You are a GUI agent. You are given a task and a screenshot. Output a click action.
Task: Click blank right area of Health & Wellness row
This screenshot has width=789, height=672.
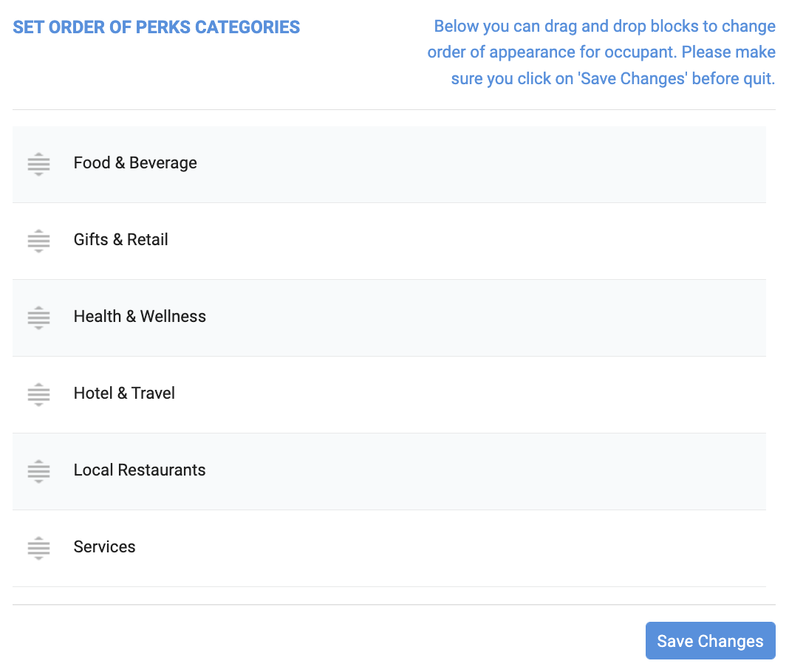point(517,317)
